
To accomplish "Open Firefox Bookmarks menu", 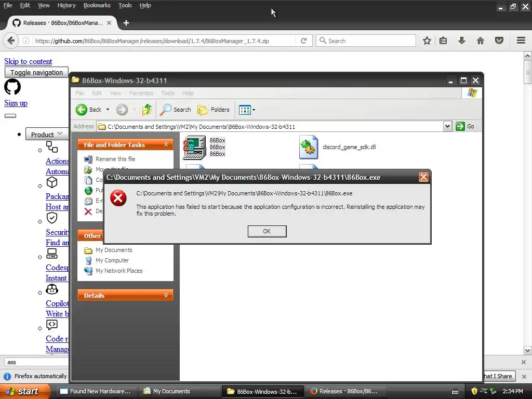I will pyautogui.click(x=97, y=5).
